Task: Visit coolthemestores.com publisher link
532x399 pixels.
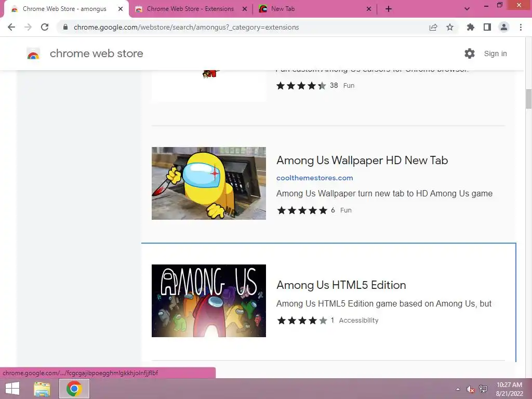Action: click(x=314, y=178)
